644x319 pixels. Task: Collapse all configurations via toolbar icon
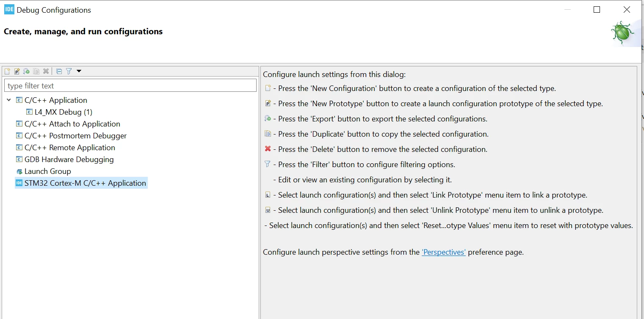point(59,71)
